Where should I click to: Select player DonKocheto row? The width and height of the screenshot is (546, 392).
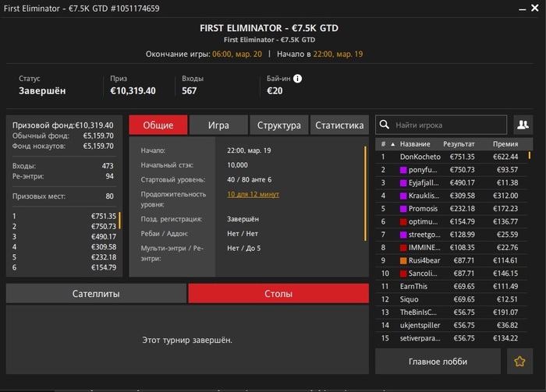coord(452,157)
